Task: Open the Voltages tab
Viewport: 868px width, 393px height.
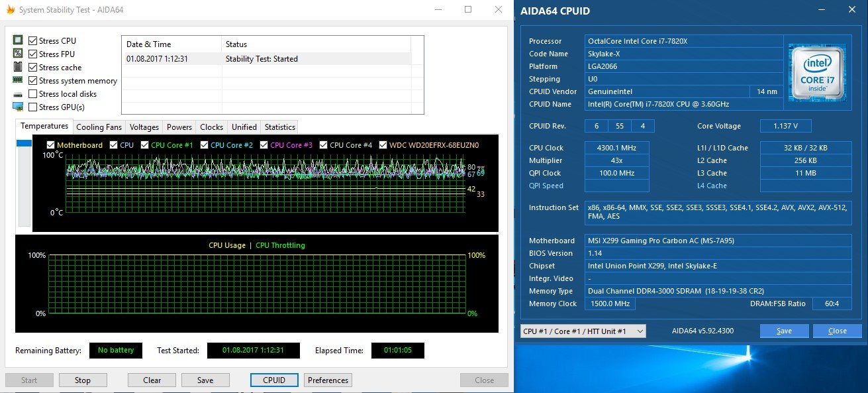Action: click(144, 127)
